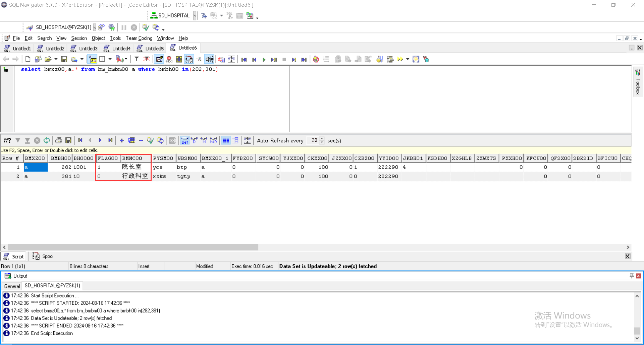Expand the split layout dropdown arrow

[110, 59]
